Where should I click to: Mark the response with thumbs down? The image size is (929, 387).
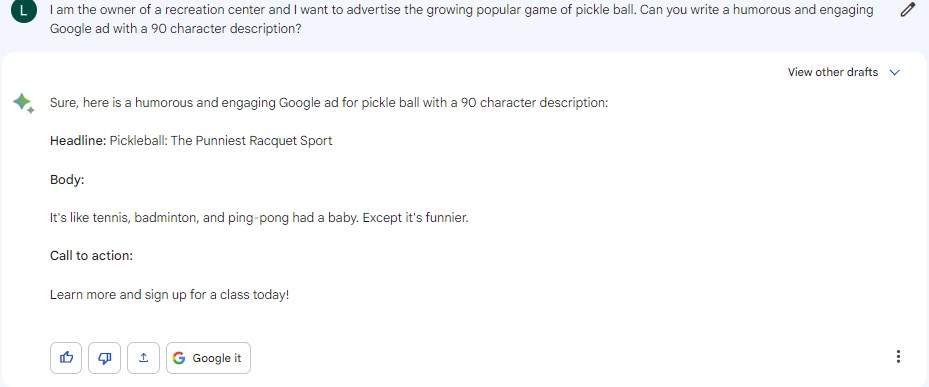click(x=104, y=358)
